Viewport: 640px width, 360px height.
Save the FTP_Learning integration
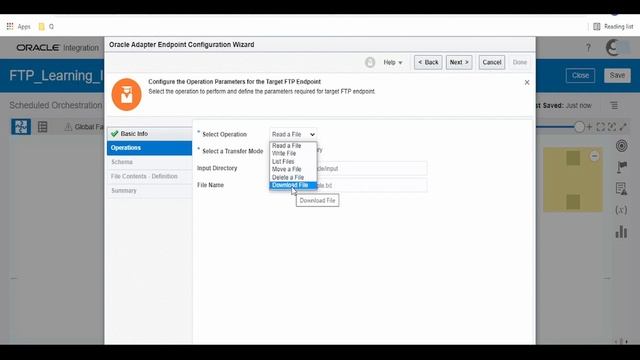click(x=617, y=76)
